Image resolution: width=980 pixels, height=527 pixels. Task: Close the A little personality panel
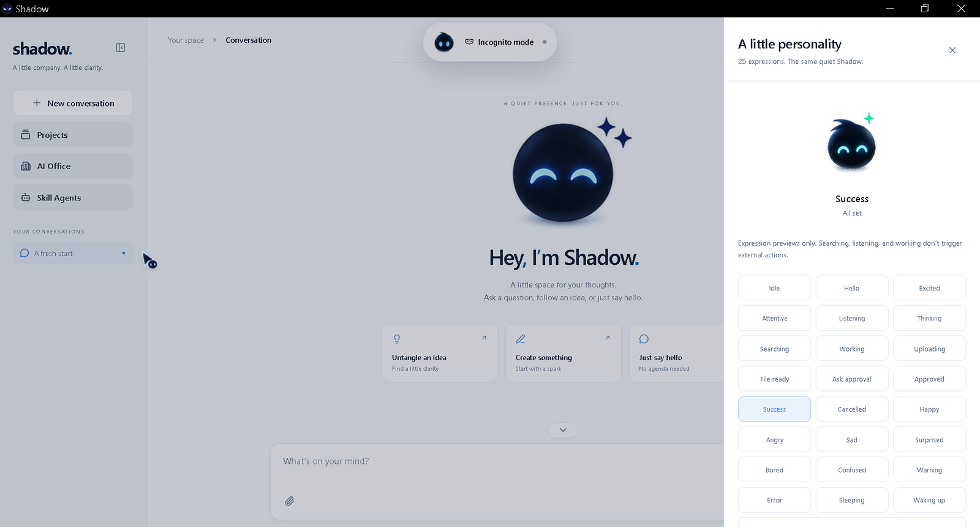(952, 50)
